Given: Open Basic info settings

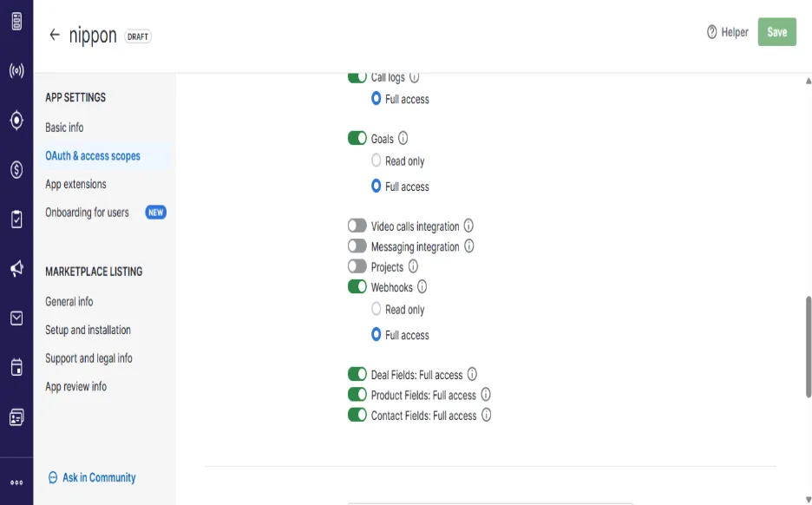Looking at the screenshot, I should point(64,128).
